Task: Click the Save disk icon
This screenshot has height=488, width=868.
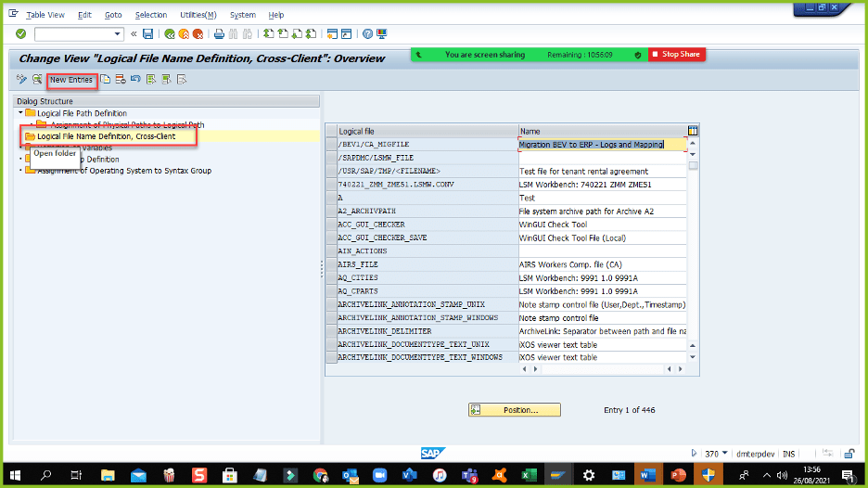Action: [x=148, y=34]
